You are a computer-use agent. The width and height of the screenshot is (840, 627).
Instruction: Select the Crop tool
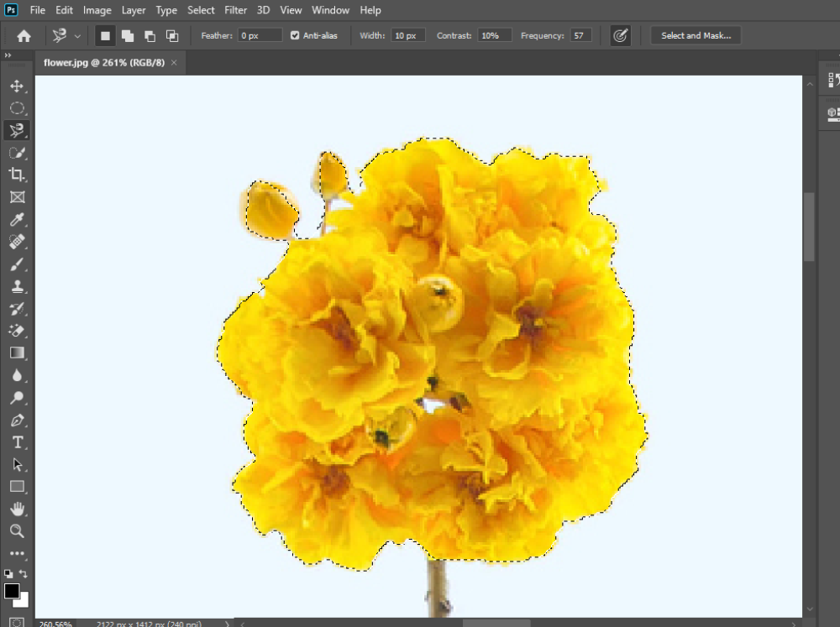[x=17, y=175]
